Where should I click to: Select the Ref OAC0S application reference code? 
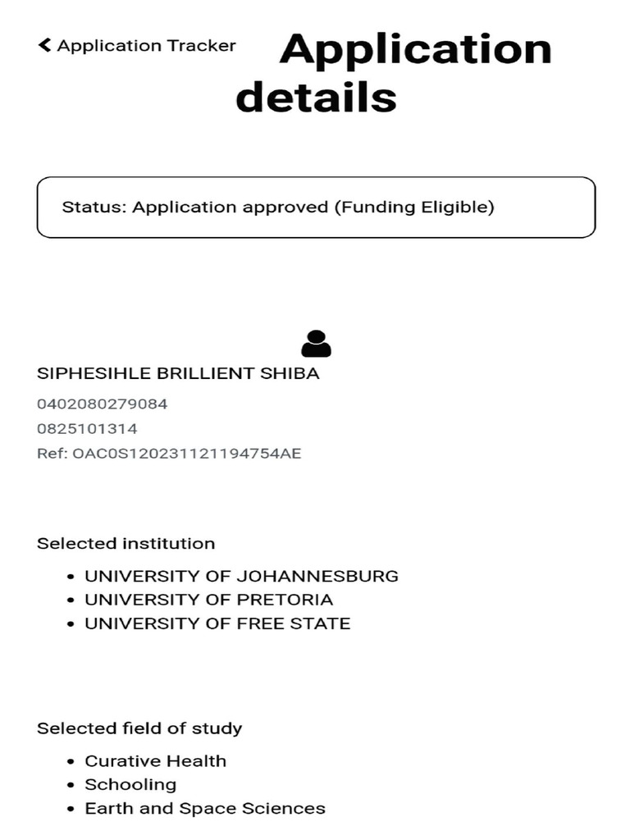click(169, 453)
